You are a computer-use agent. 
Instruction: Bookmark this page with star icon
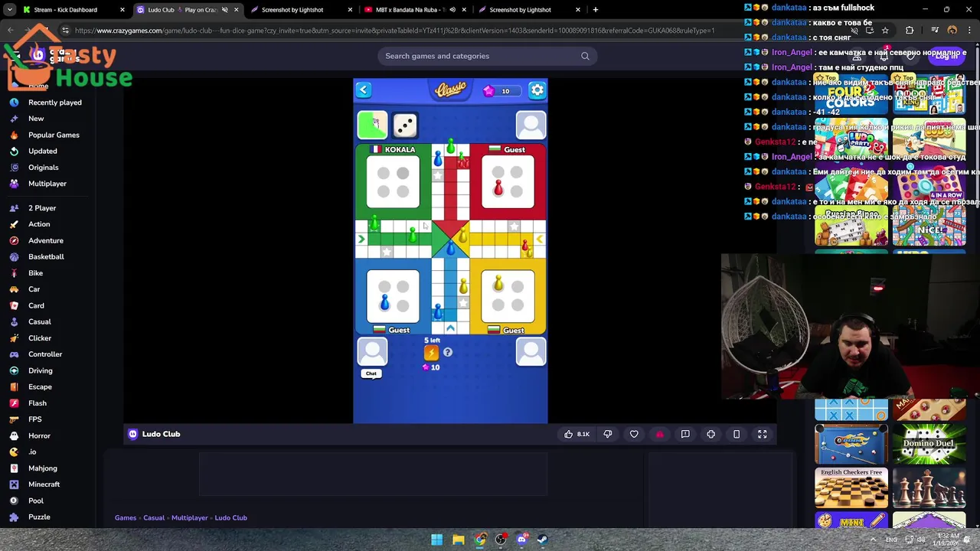click(885, 31)
